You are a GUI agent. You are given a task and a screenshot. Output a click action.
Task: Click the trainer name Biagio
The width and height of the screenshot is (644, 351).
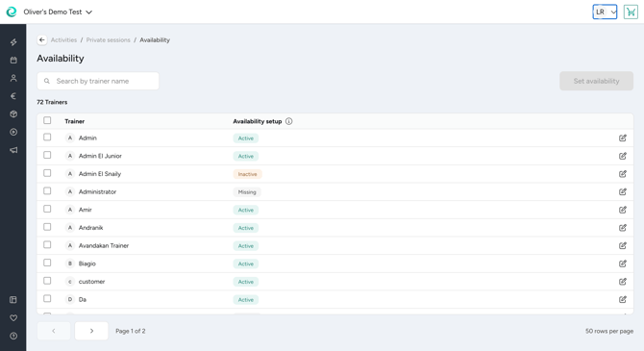click(x=87, y=263)
